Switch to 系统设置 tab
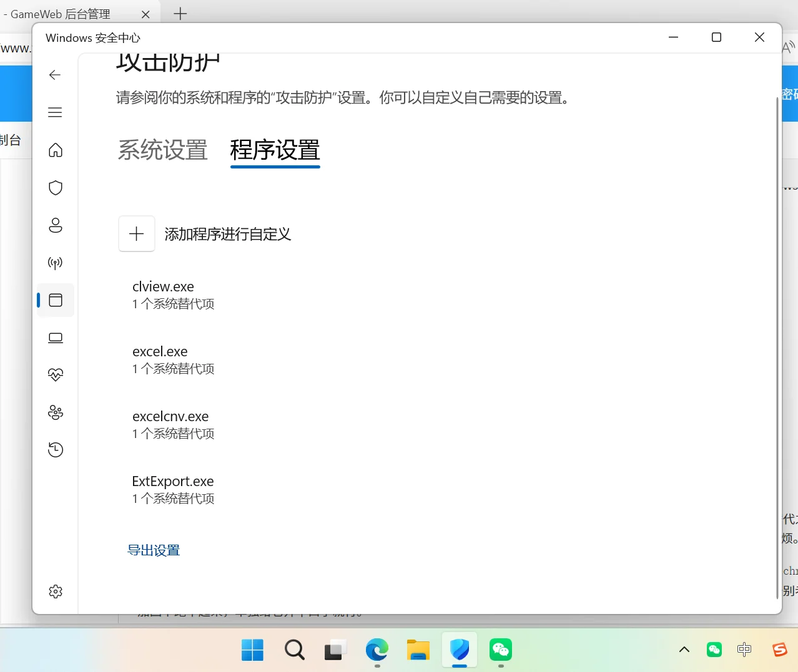Image resolution: width=798 pixels, height=672 pixels. (162, 150)
